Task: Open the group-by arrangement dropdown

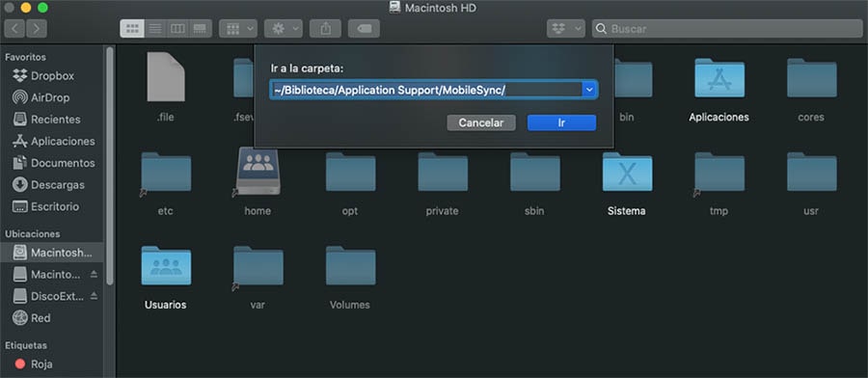Action: (238, 28)
